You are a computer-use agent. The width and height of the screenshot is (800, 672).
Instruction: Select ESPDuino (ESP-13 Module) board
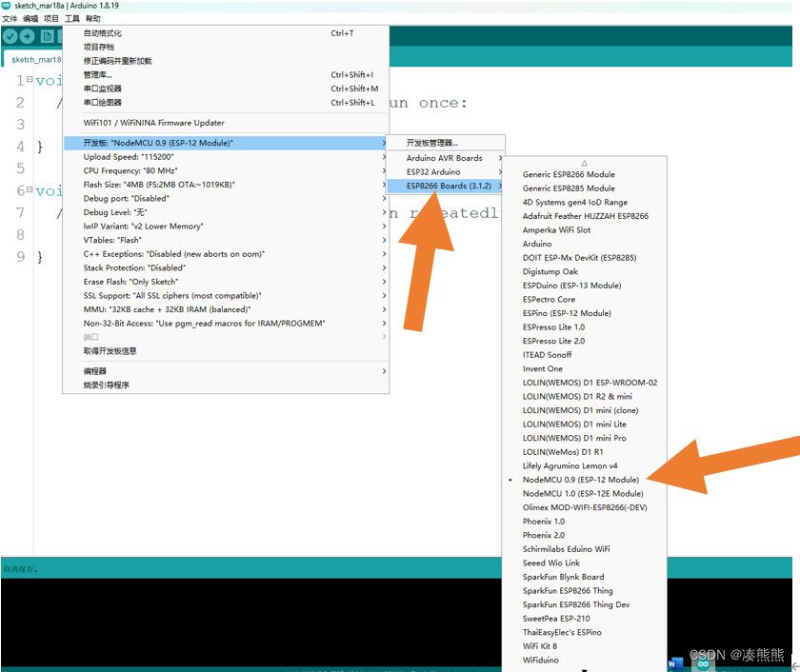pyautogui.click(x=585, y=286)
